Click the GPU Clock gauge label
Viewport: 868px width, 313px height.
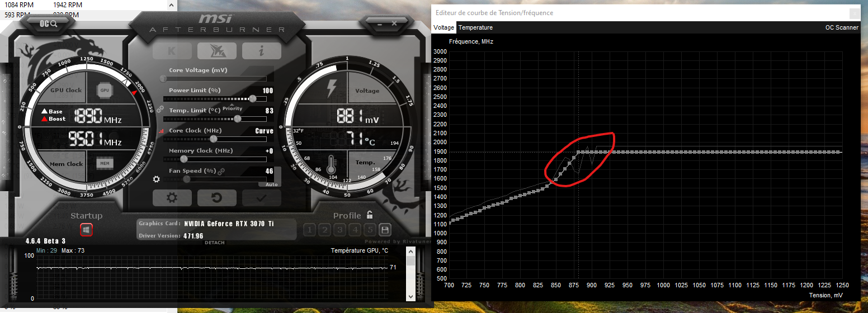click(66, 90)
